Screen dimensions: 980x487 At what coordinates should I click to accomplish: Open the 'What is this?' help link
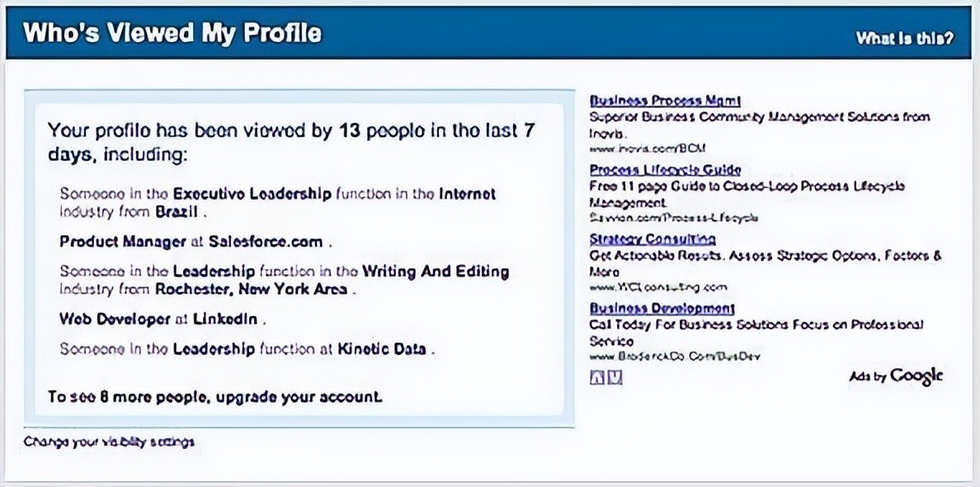(905, 38)
